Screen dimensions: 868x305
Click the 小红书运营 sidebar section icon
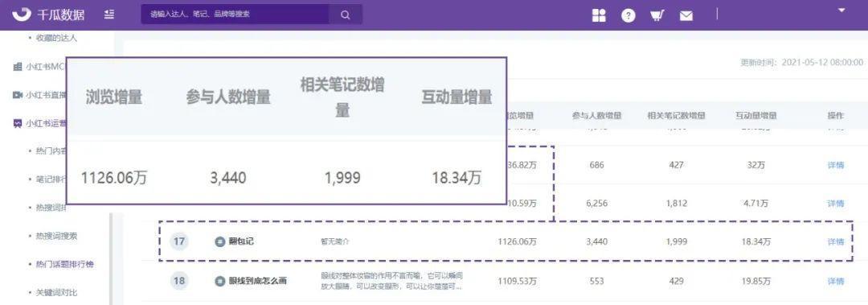pyautogui.click(x=17, y=123)
